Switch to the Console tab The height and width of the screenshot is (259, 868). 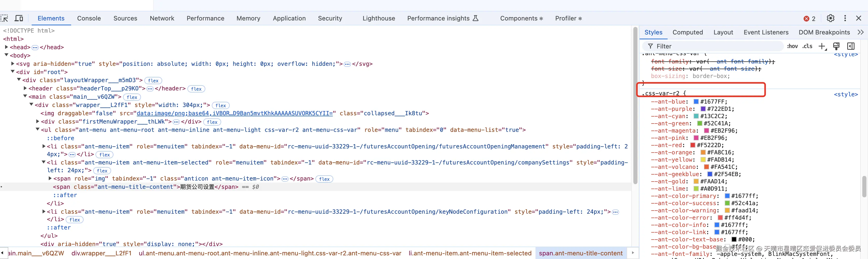point(89,18)
